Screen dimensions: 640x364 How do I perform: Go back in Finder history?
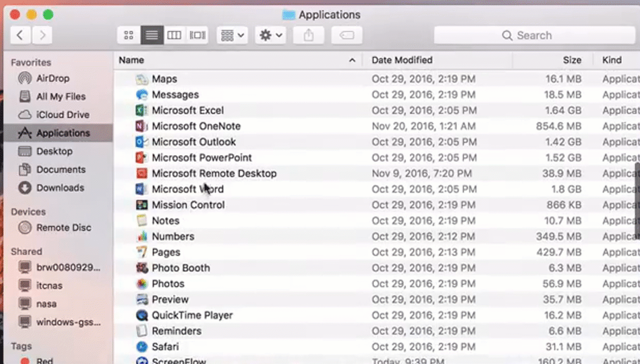[x=20, y=35]
